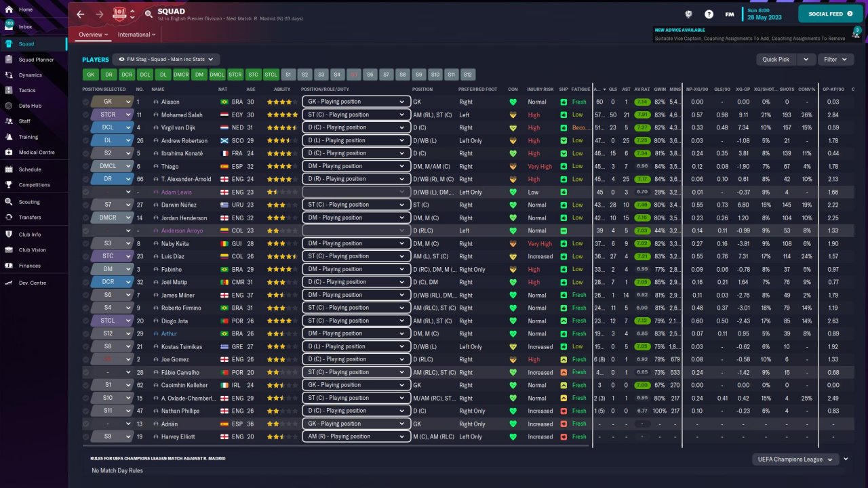Open Virgil van Dijk's player profile
This screenshot has height=488, width=868.
pos(178,127)
